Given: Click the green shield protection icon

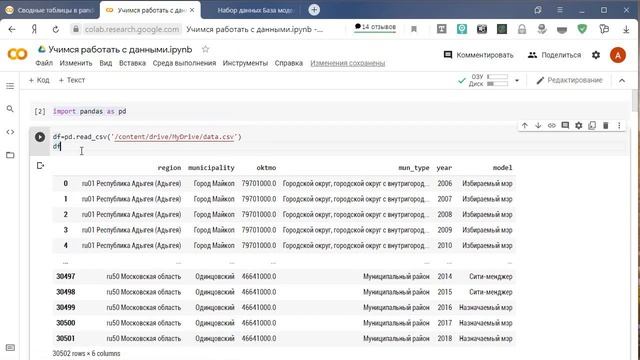Looking at the screenshot, I should (x=582, y=29).
